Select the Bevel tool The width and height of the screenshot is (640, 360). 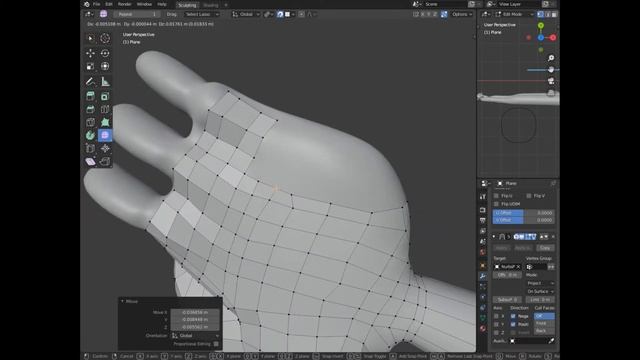click(90, 109)
